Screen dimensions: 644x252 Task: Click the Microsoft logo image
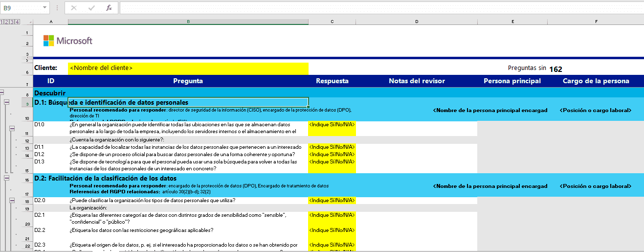click(67, 41)
